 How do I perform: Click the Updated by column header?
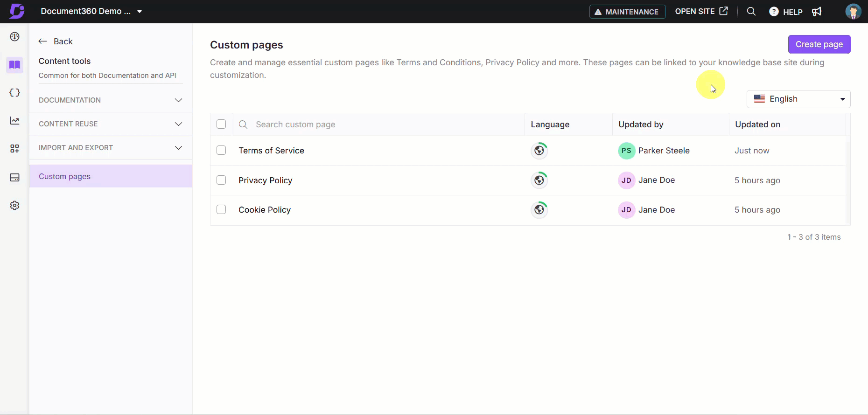641,124
